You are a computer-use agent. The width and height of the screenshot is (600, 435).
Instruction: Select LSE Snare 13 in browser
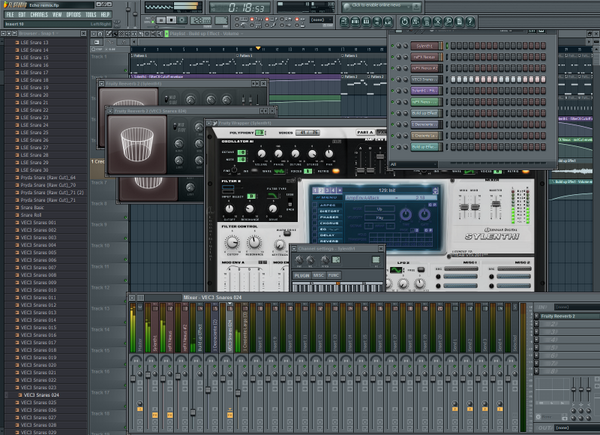(34, 42)
